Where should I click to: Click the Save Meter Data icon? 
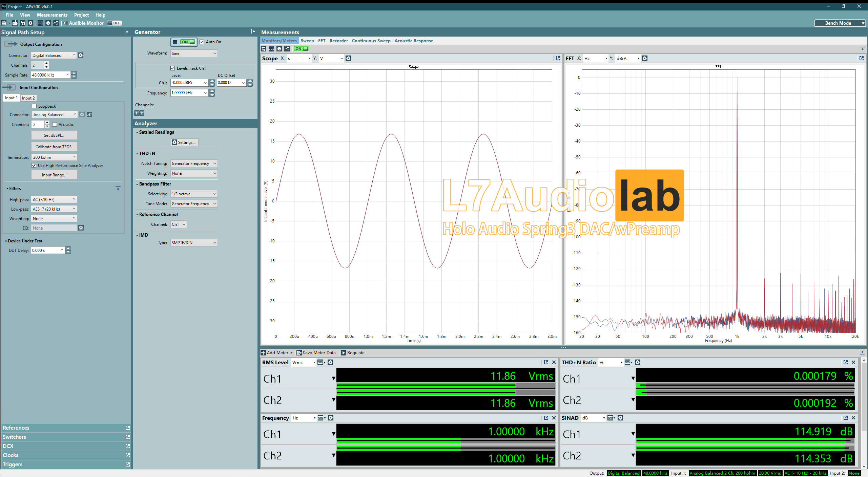pyautogui.click(x=300, y=352)
